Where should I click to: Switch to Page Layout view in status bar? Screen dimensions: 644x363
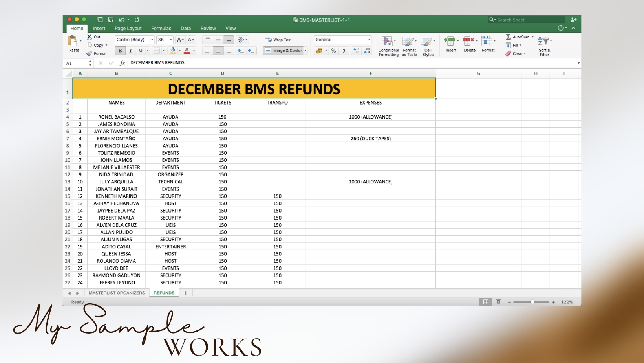tap(498, 302)
